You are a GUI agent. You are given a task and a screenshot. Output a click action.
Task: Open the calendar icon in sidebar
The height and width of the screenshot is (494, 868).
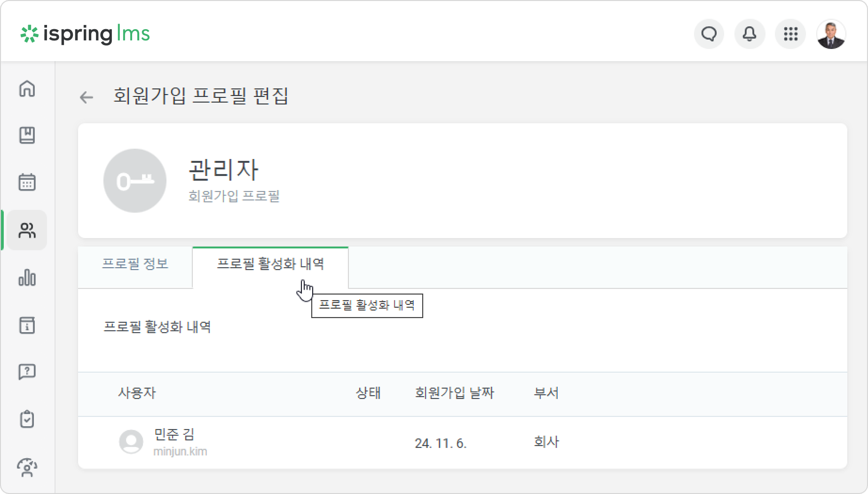pos(27,182)
